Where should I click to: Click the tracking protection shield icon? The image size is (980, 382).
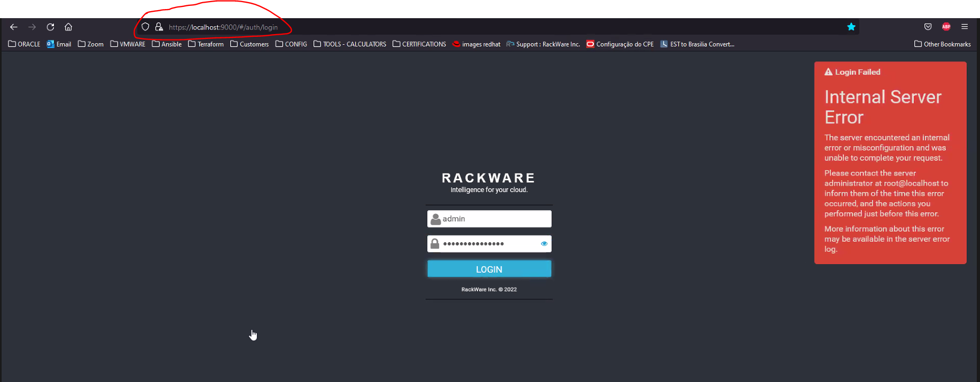pyautogui.click(x=145, y=27)
